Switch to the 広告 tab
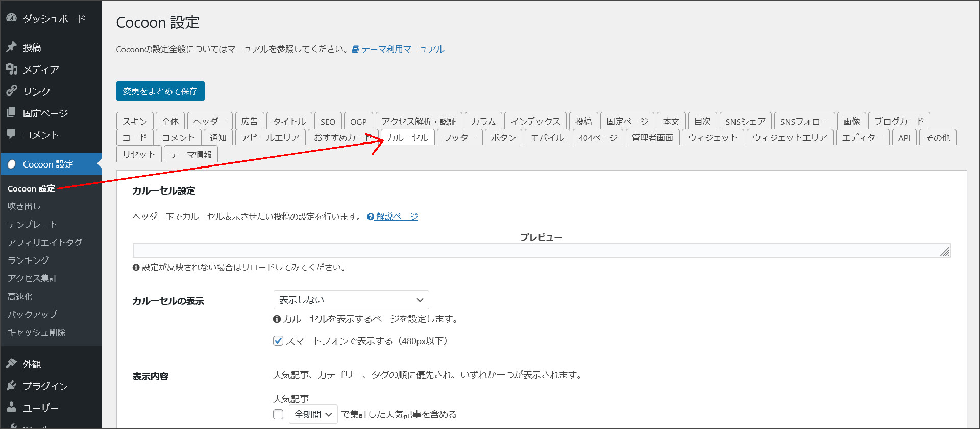Viewport: 980px width, 429px height. click(250, 121)
